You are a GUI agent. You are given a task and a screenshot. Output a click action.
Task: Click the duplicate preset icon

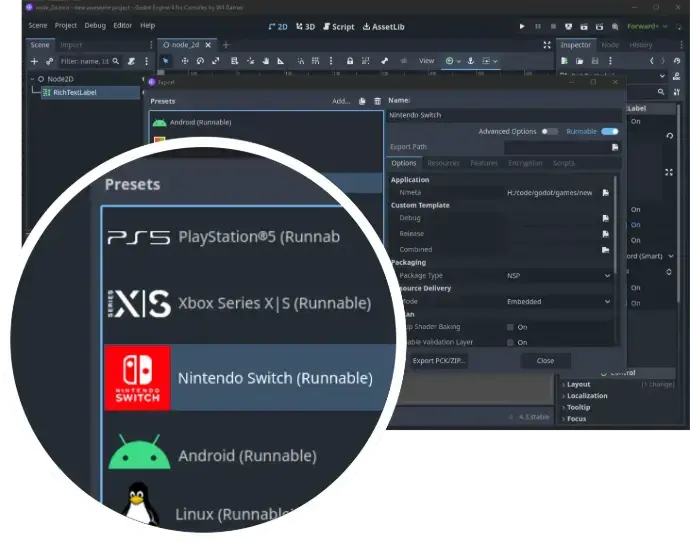tap(362, 101)
